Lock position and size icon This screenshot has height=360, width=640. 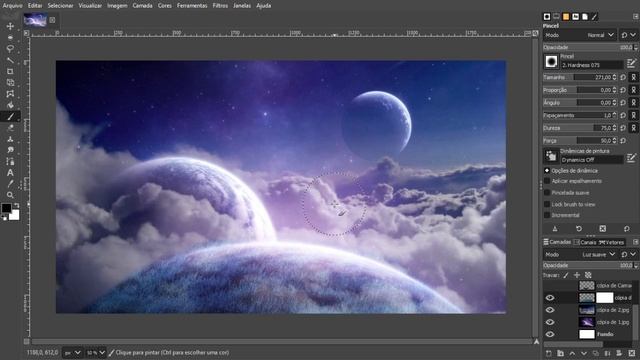pyautogui.click(x=577, y=276)
